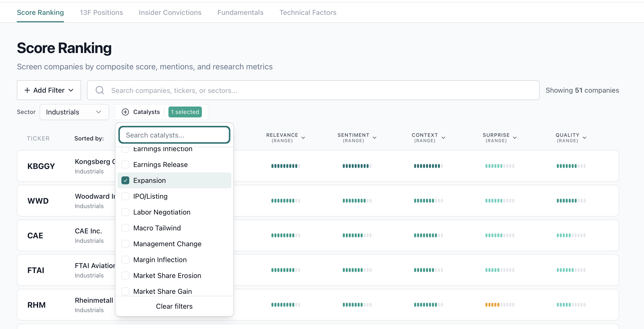Click the CAE Inc. company name
Viewport: 644px width, 329px height.
coord(88,231)
